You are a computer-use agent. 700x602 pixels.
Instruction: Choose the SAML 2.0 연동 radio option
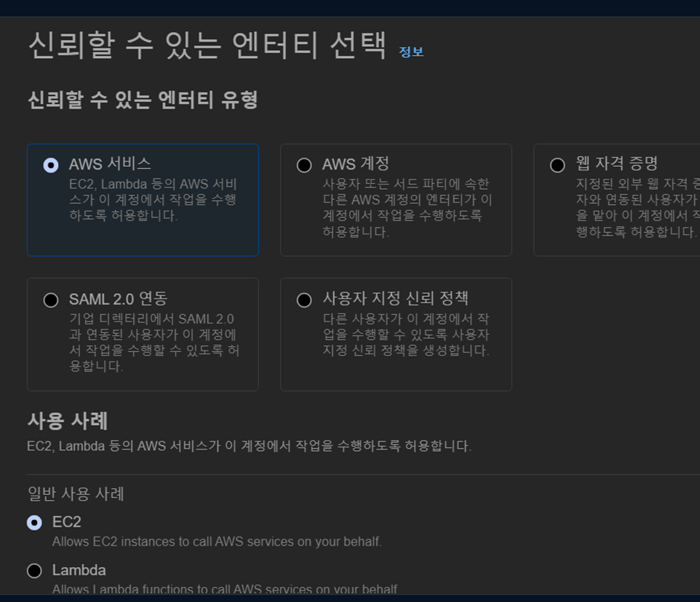pos(51,300)
